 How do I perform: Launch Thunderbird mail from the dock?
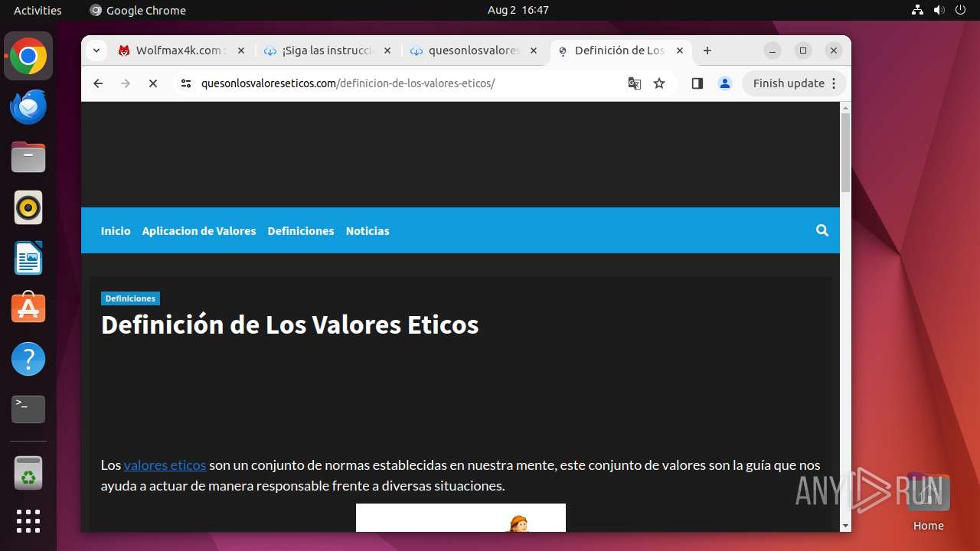pyautogui.click(x=28, y=107)
